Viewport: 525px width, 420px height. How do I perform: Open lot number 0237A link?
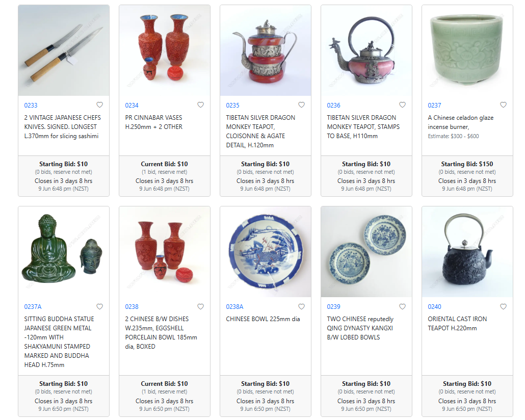(33, 307)
